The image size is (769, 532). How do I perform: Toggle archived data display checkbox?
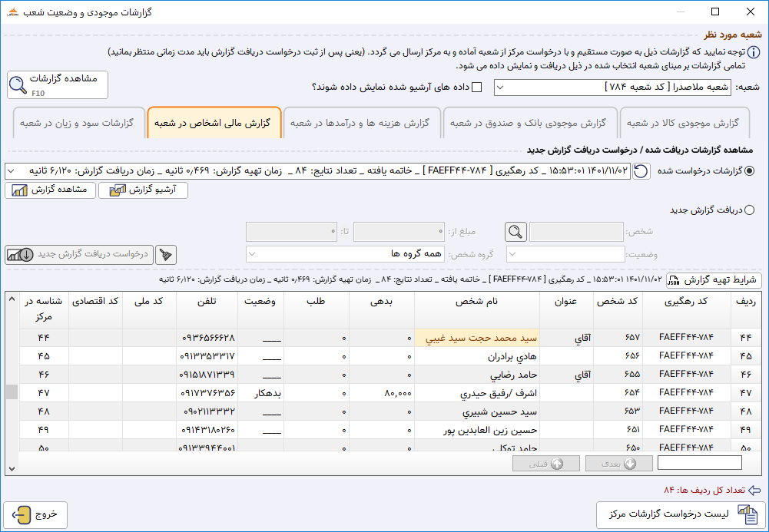[x=476, y=88]
